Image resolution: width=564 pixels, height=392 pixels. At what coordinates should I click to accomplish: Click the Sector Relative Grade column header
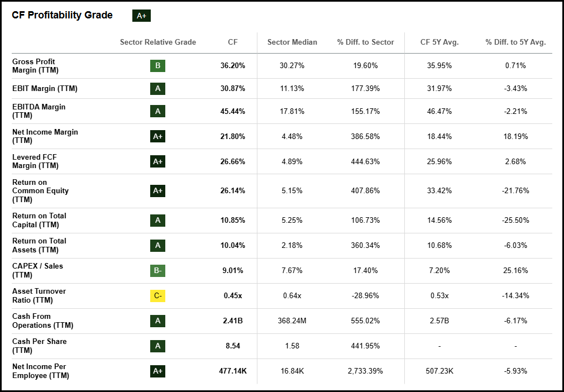158,42
